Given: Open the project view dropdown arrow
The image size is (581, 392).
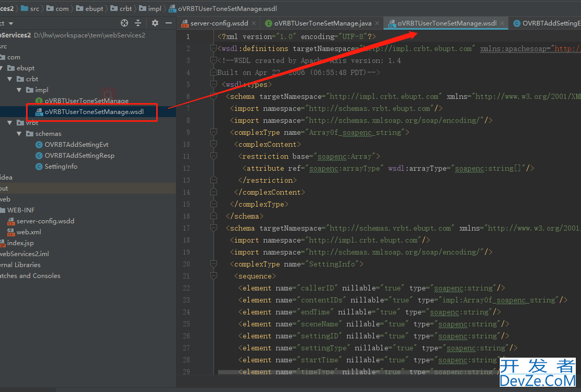Looking at the screenshot, I should [11, 23].
